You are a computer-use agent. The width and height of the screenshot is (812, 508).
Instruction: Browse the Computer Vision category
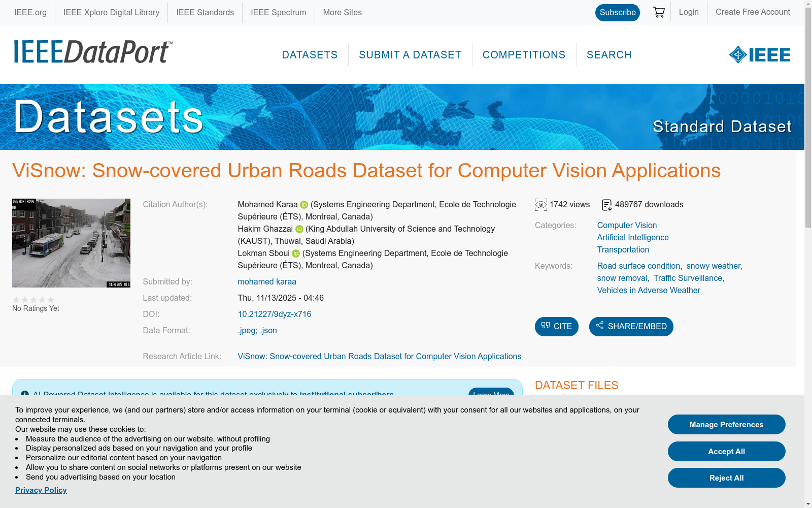pos(627,225)
